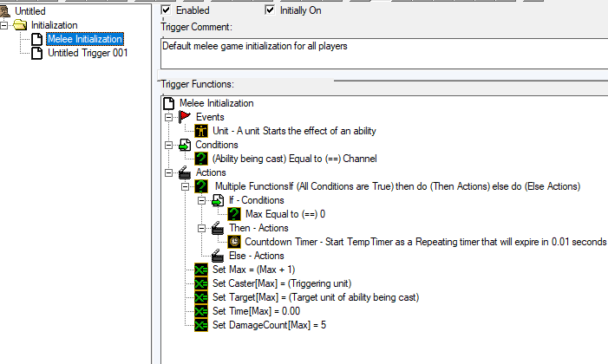608x364 pixels.
Task: Select the Conditions heading
Action: (x=217, y=145)
